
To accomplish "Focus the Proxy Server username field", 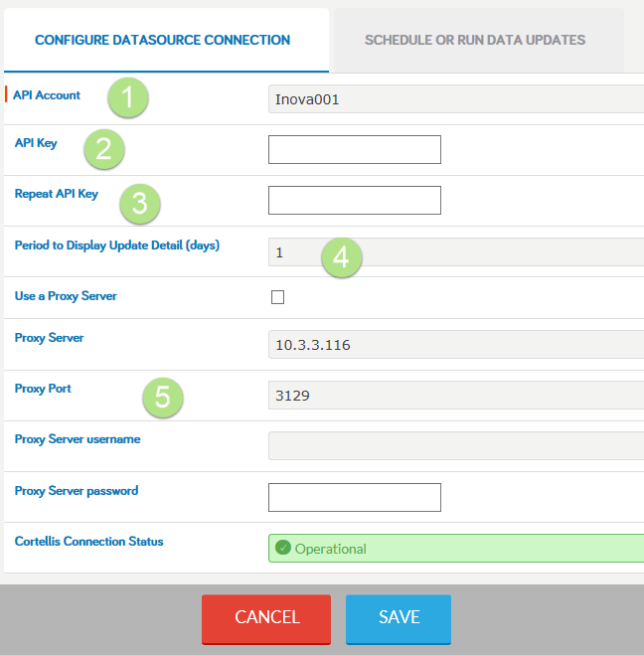I will point(456,446).
